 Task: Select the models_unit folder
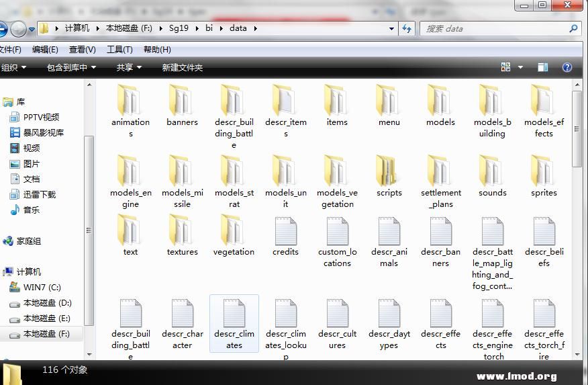coord(285,181)
